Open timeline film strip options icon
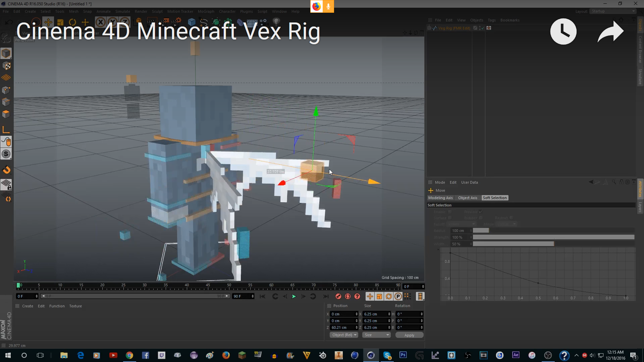Screen dimensions: 644x362 coord(420,296)
